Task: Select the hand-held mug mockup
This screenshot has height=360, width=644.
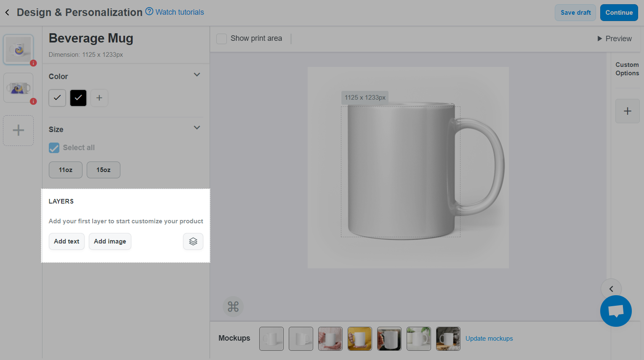Action: (330, 339)
